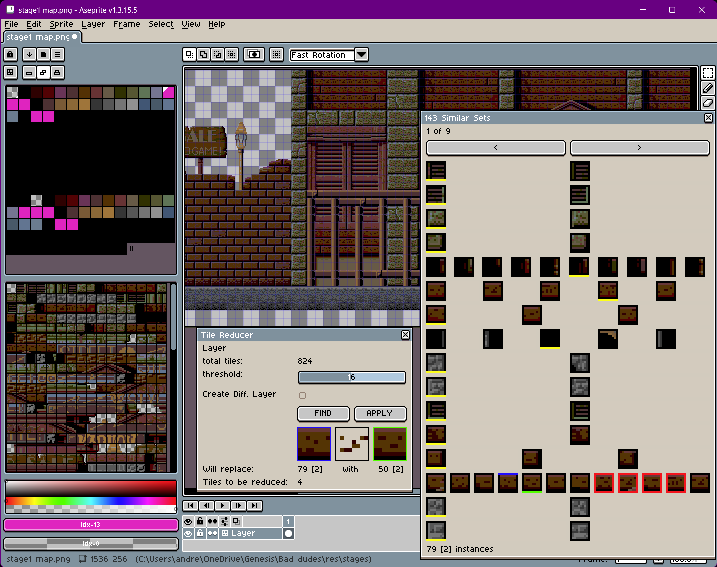Click the palette edit lock icon
Screen dimensions: 717x567
point(12,54)
